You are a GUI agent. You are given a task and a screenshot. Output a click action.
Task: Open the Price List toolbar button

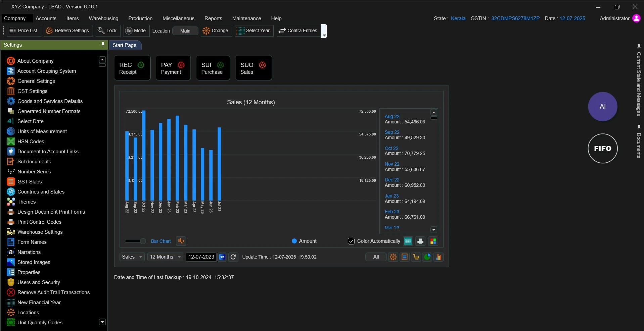coord(24,31)
